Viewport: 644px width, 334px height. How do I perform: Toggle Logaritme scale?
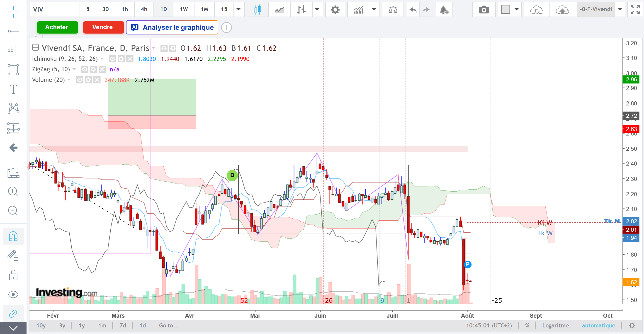pos(556,326)
